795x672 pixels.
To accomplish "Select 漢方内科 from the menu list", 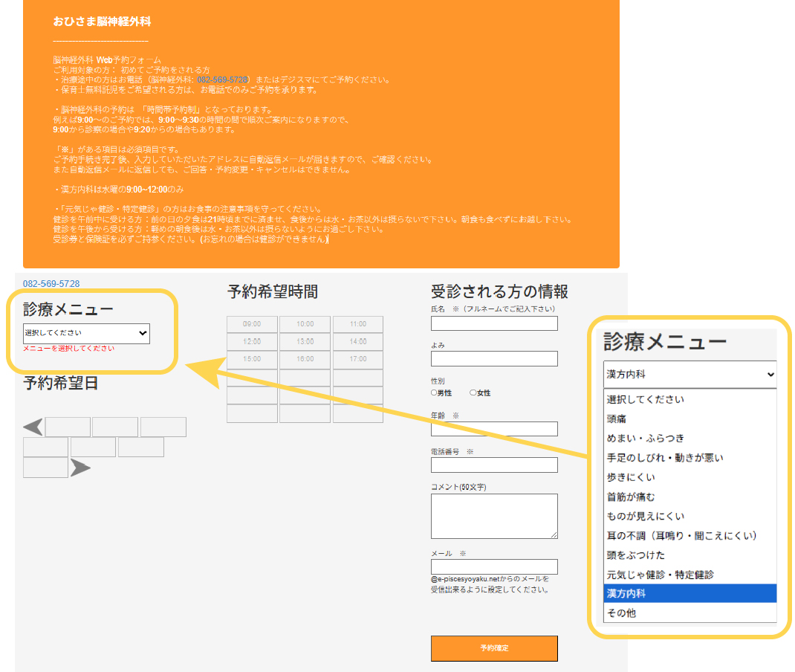I will tap(689, 593).
